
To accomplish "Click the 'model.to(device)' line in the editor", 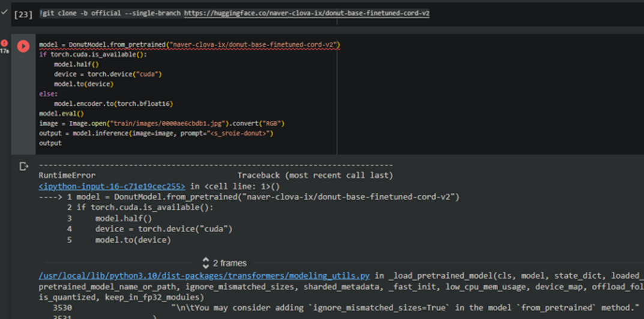I will pos(84,84).
